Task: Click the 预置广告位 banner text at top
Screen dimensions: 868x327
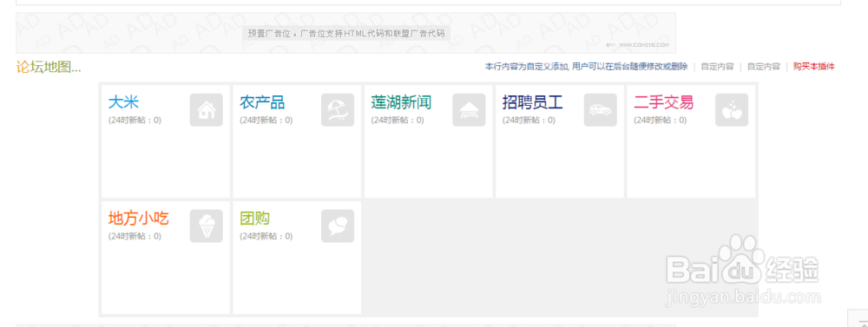Action: 346,33
